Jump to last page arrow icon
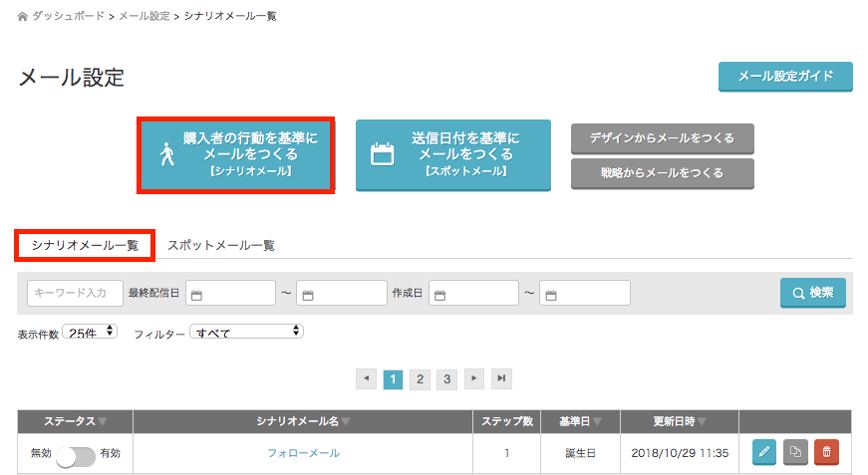868x475 pixels. coord(501,379)
